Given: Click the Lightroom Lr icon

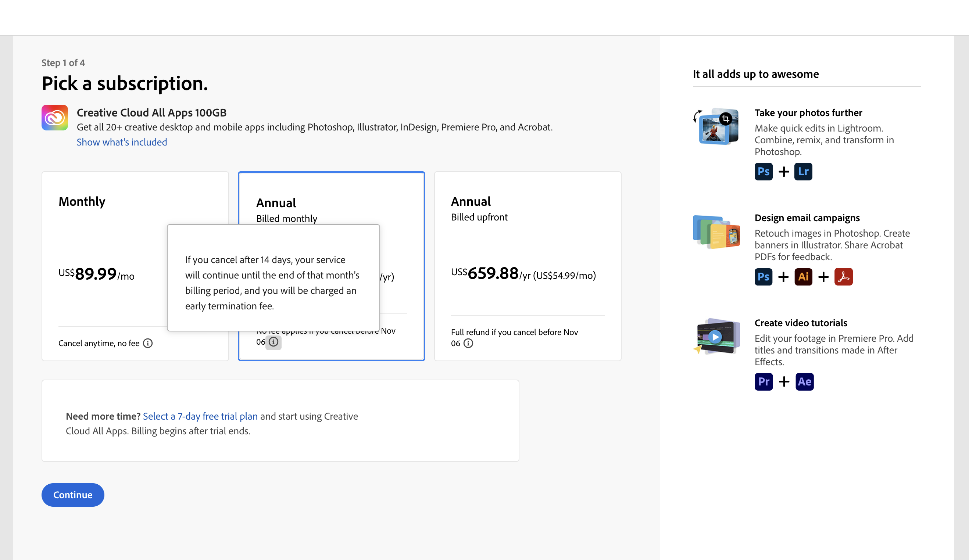Looking at the screenshot, I should tap(803, 172).
